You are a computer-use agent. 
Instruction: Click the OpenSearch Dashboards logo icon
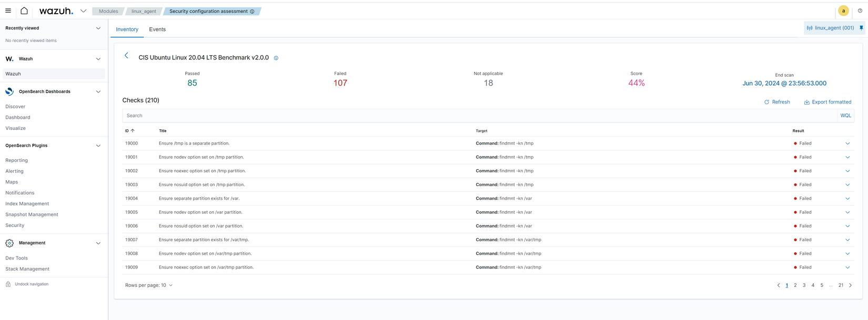9,91
